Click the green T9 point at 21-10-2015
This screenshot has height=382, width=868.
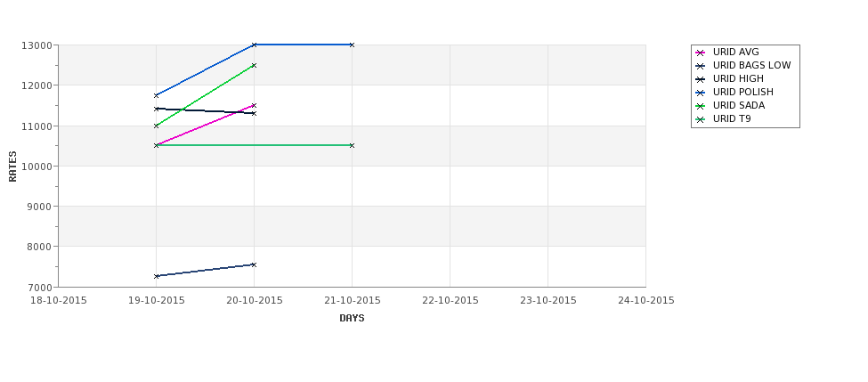352,146
